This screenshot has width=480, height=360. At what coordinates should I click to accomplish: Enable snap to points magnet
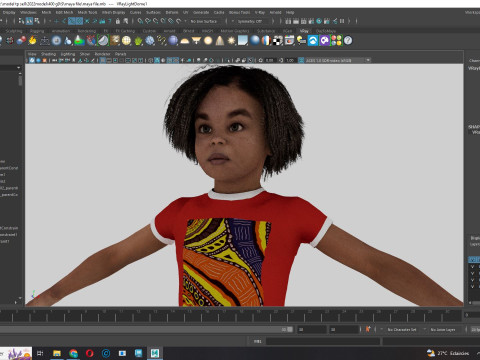156,21
